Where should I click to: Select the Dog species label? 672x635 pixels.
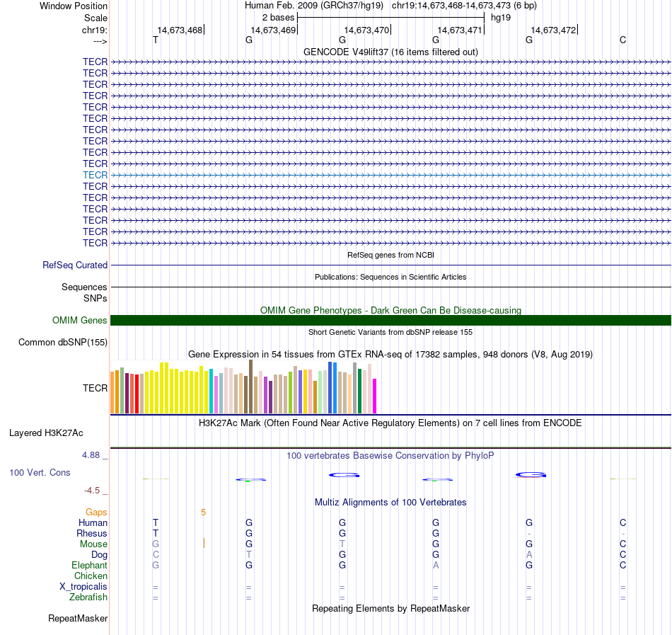click(x=99, y=555)
